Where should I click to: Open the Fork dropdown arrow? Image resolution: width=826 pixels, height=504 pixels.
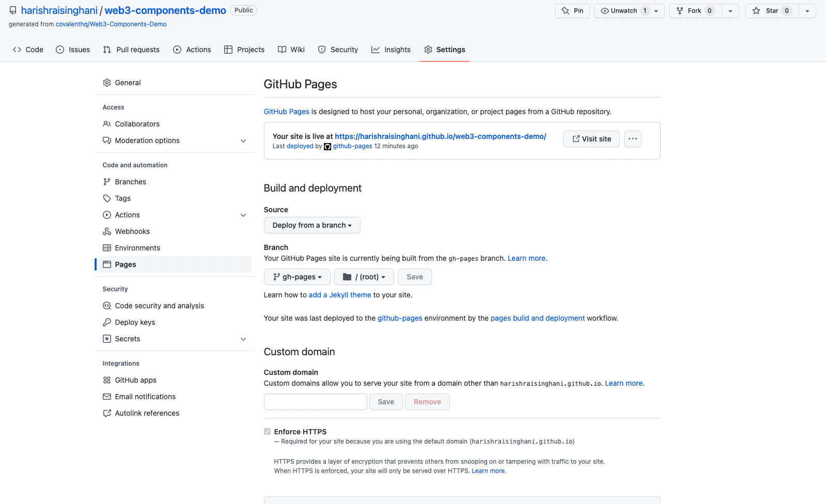coord(730,11)
